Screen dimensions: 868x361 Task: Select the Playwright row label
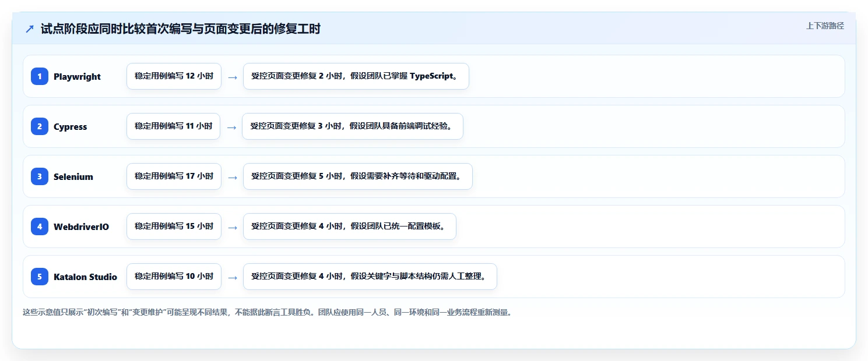click(77, 76)
